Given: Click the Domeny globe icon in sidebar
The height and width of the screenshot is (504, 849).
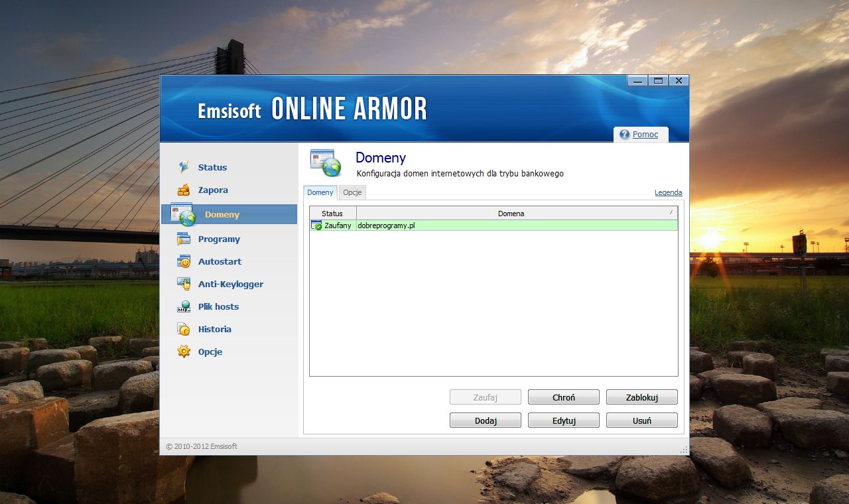Looking at the screenshot, I should tap(182, 214).
